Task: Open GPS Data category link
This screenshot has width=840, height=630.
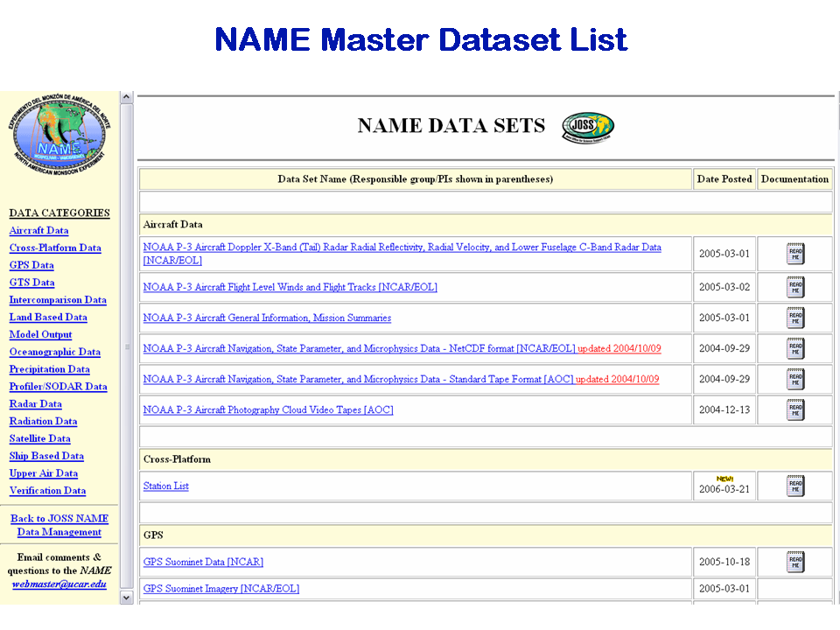Action: coord(31,265)
